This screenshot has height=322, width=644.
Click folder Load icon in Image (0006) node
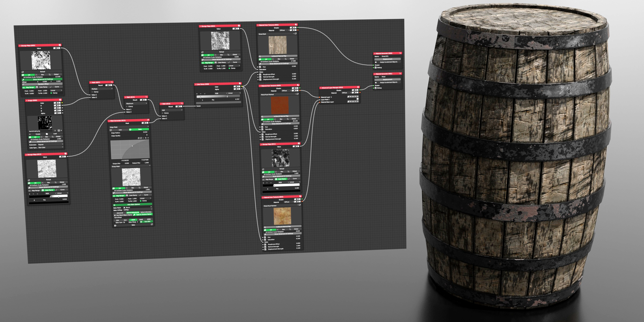(x=47, y=134)
